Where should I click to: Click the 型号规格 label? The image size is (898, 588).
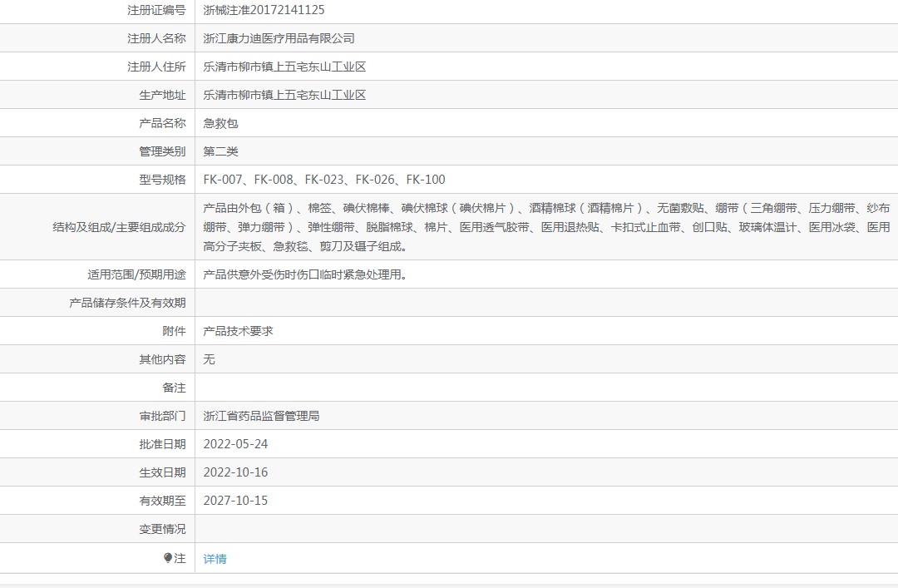point(162,180)
